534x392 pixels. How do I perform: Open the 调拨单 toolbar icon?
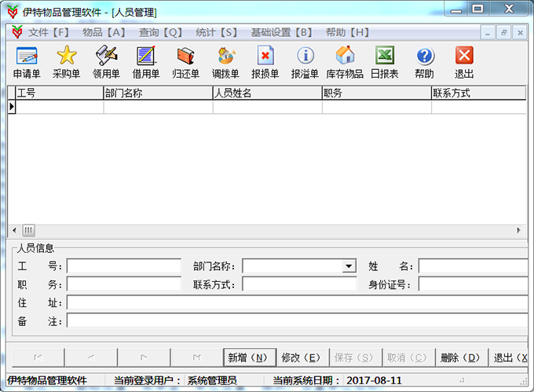click(x=225, y=62)
